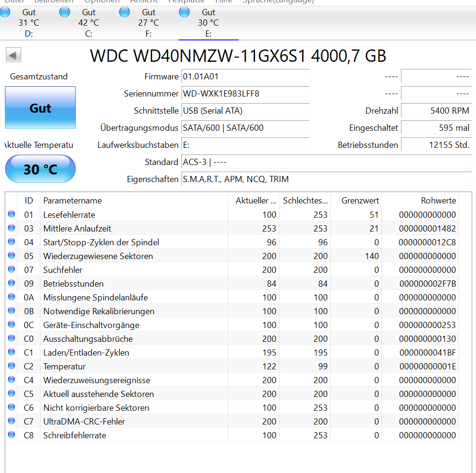Click status orb of Misslungene Spindelanläufe
476x473 pixels.
(x=11, y=297)
